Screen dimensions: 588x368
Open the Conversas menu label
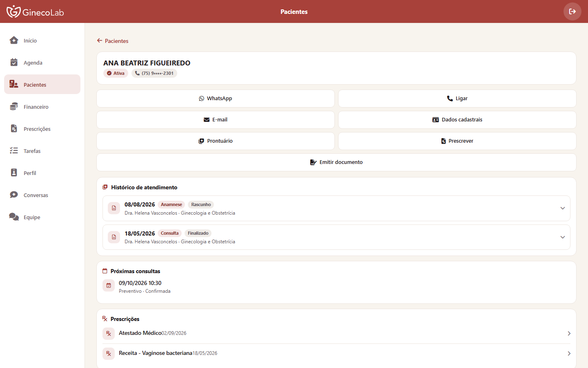click(36, 195)
